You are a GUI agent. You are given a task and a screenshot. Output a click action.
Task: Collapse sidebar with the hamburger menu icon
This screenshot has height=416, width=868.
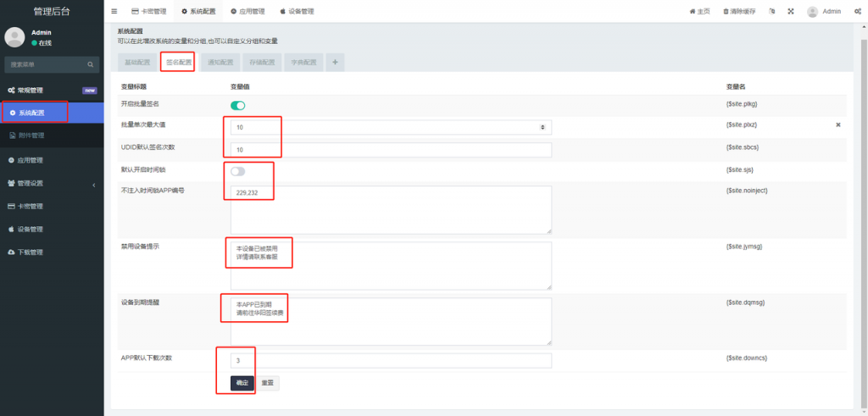(x=114, y=12)
